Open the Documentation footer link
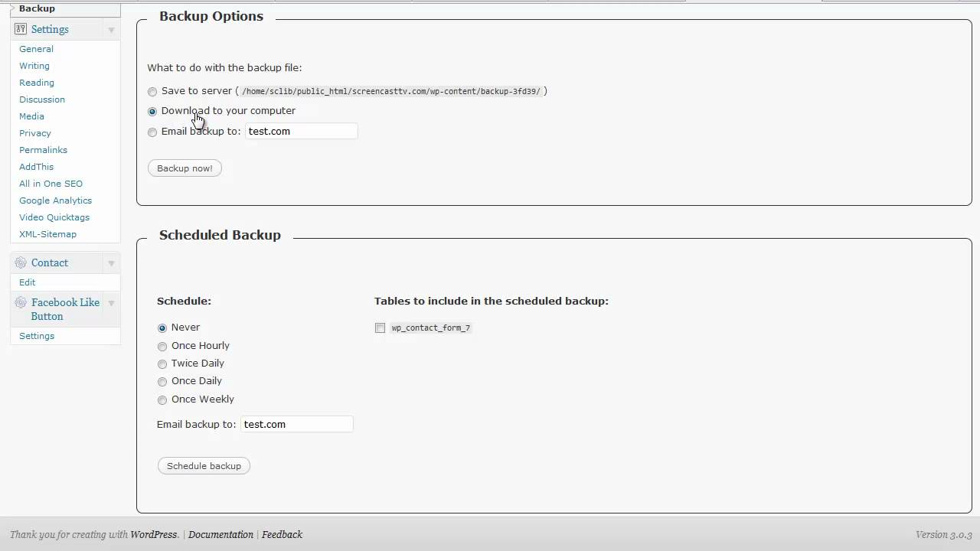The image size is (980, 551). point(220,535)
